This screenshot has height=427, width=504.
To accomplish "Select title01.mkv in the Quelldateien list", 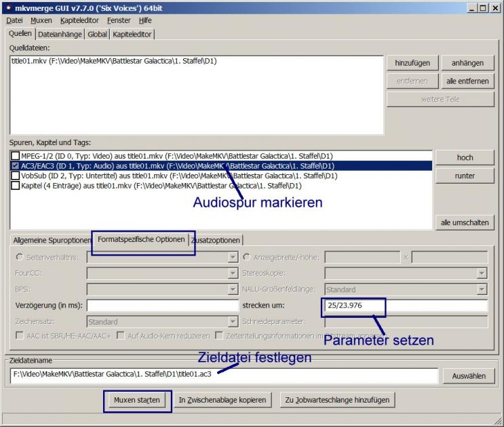I will click(114, 61).
